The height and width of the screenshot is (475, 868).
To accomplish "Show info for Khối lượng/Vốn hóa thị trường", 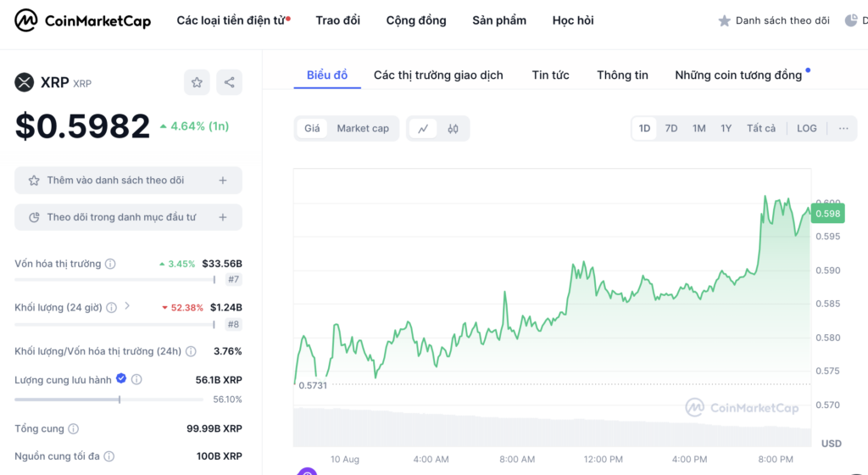I will [191, 351].
